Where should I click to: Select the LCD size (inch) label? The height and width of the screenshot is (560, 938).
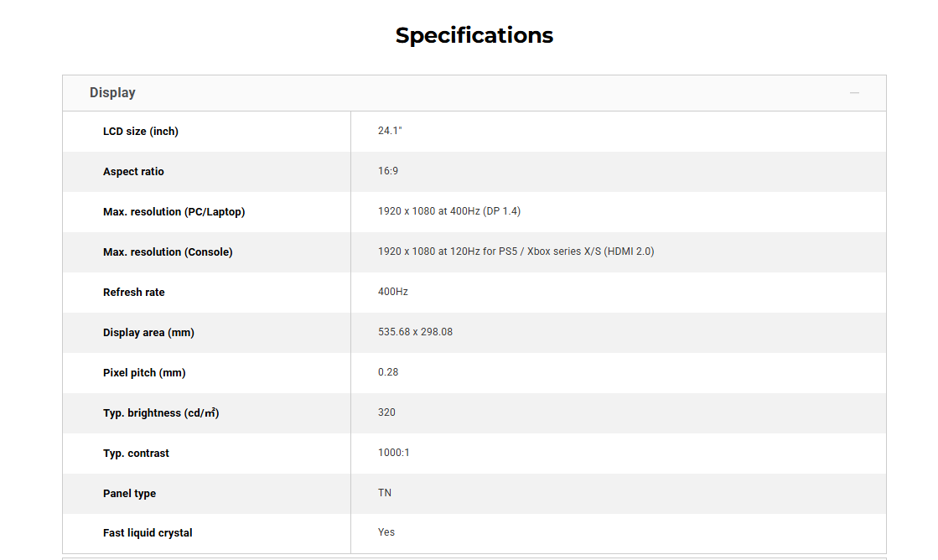pyautogui.click(x=141, y=132)
